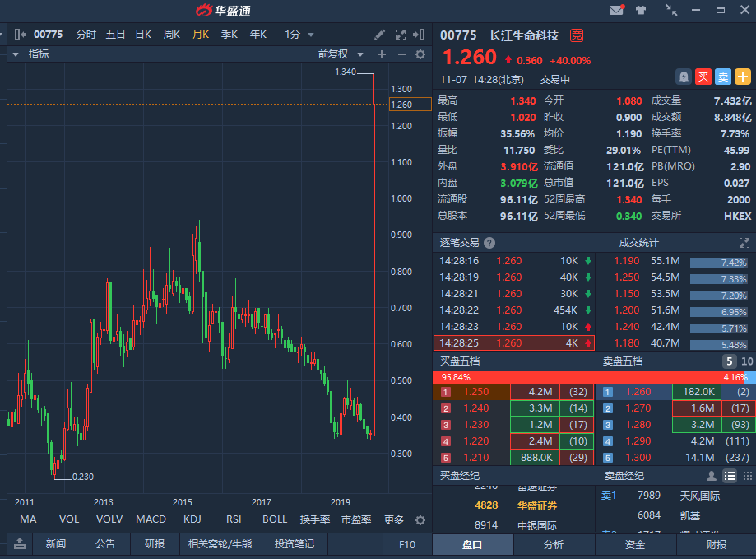Click the share export icon bottom left

(20, 543)
